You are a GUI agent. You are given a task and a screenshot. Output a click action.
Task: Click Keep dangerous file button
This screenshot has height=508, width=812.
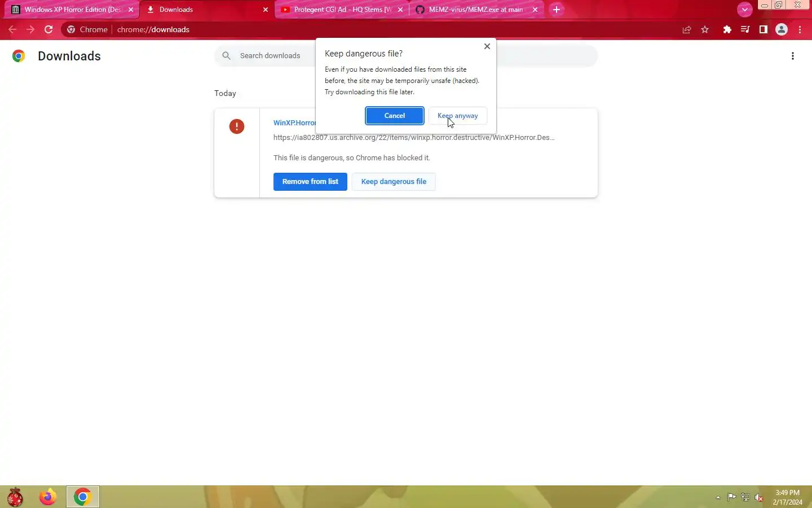point(394,182)
